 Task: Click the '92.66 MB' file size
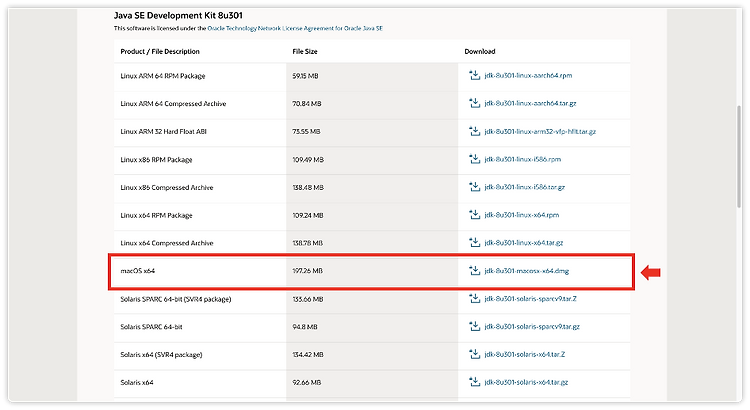click(x=307, y=382)
